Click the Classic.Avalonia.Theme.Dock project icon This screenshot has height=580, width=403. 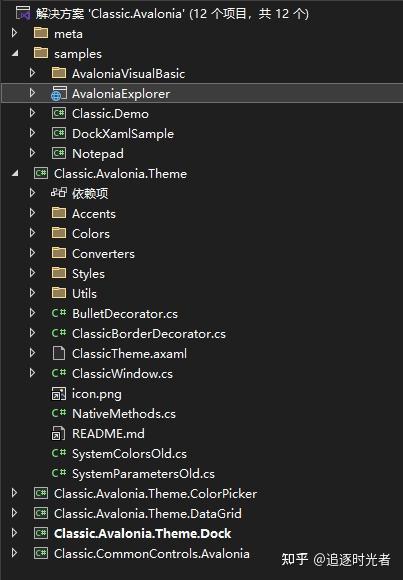tap(41, 533)
